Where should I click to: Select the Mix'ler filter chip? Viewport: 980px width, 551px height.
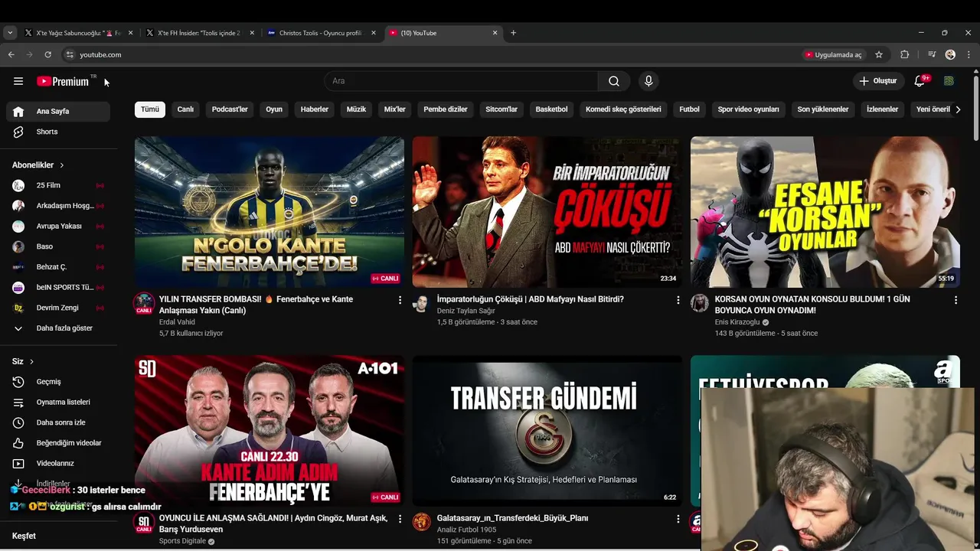pos(395,109)
